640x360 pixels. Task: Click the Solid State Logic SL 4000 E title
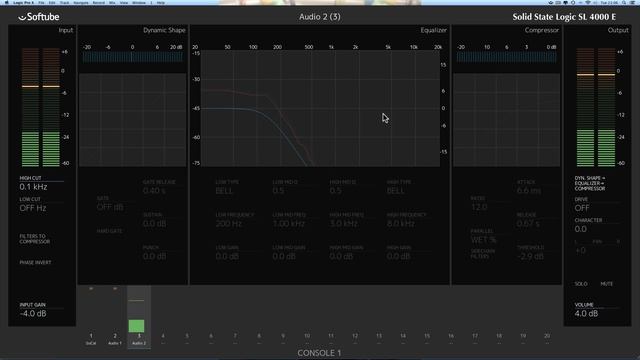(x=564, y=17)
